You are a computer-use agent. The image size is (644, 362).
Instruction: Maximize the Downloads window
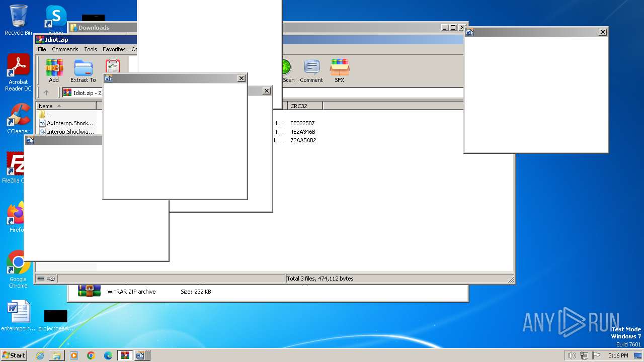(453, 28)
